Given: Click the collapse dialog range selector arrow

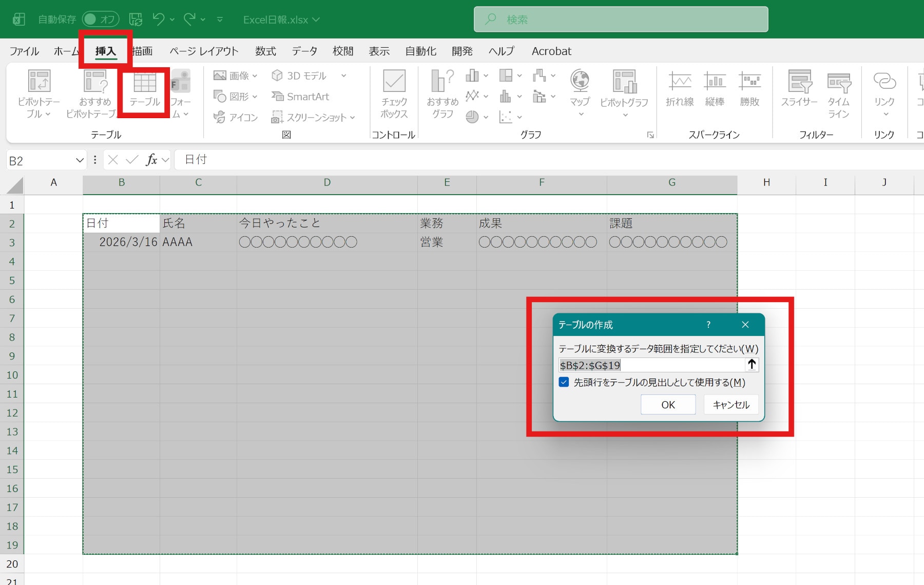Looking at the screenshot, I should pos(752,365).
